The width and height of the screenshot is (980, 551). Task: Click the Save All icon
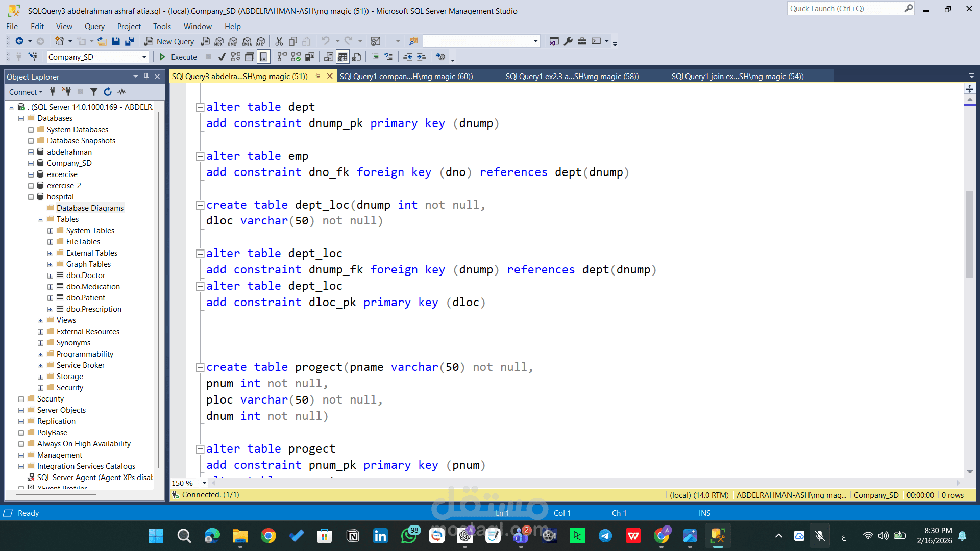tap(130, 41)
